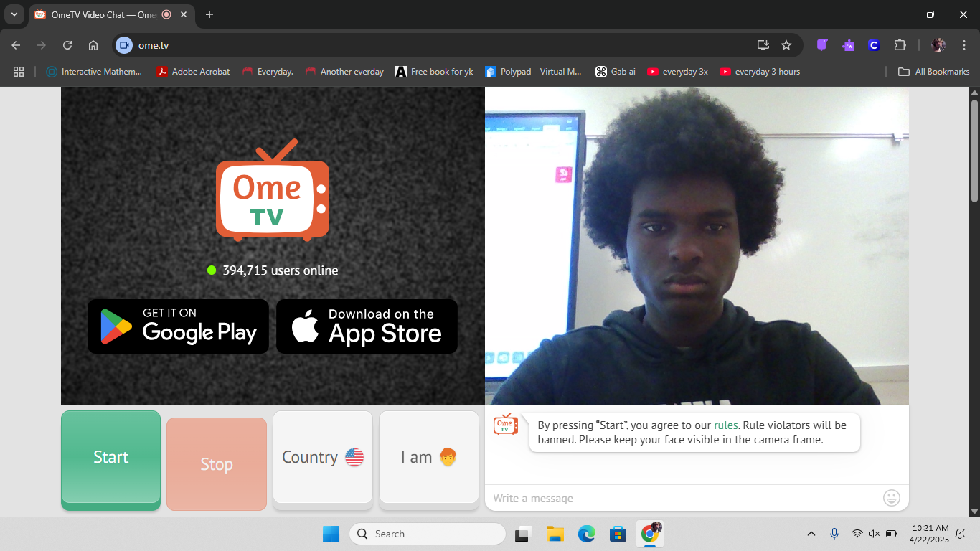The width and height of the screenshot is (980, 551).
Task: Open the Country selection dropdown
Action: (323, 458)
